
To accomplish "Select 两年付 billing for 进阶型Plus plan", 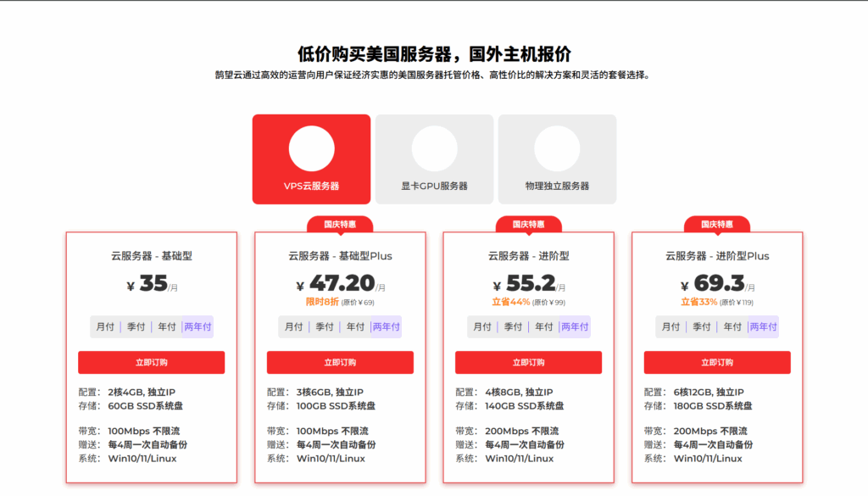I will tap(763, 326).
